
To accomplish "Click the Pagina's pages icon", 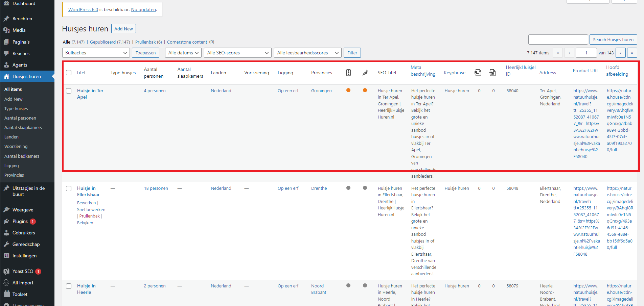I will (x=6, y=42).
